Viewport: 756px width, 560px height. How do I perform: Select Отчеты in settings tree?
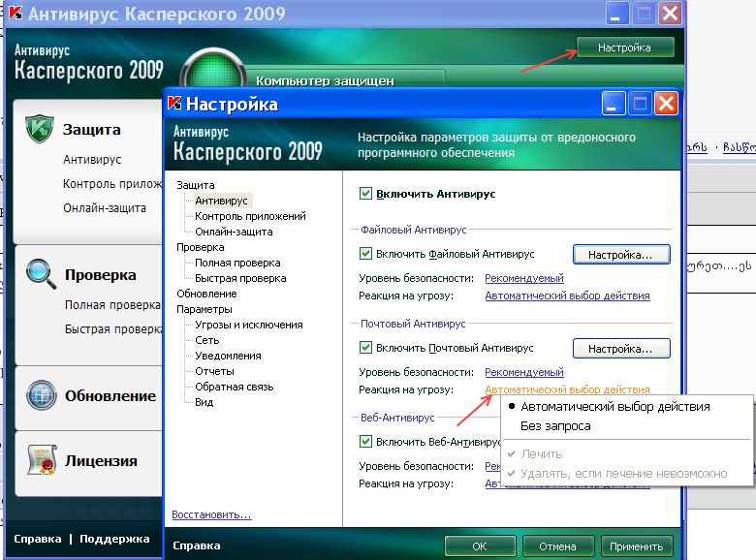tap(214, 371)
